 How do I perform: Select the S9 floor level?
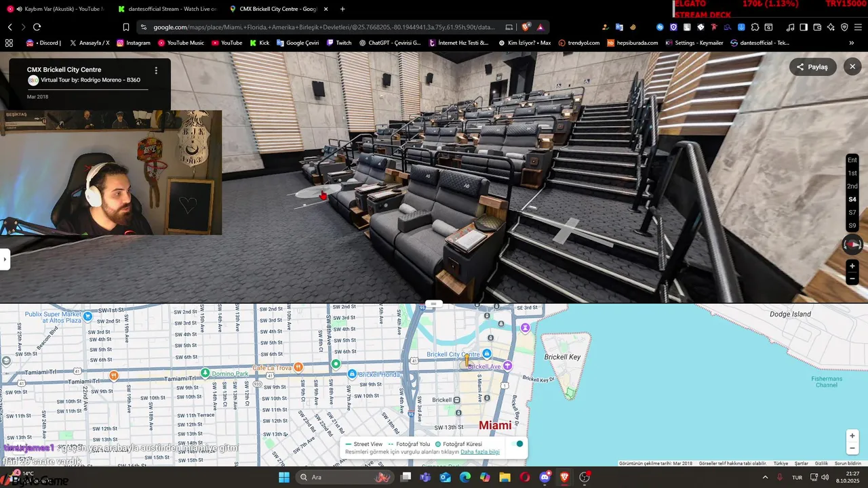coord(852,225)
